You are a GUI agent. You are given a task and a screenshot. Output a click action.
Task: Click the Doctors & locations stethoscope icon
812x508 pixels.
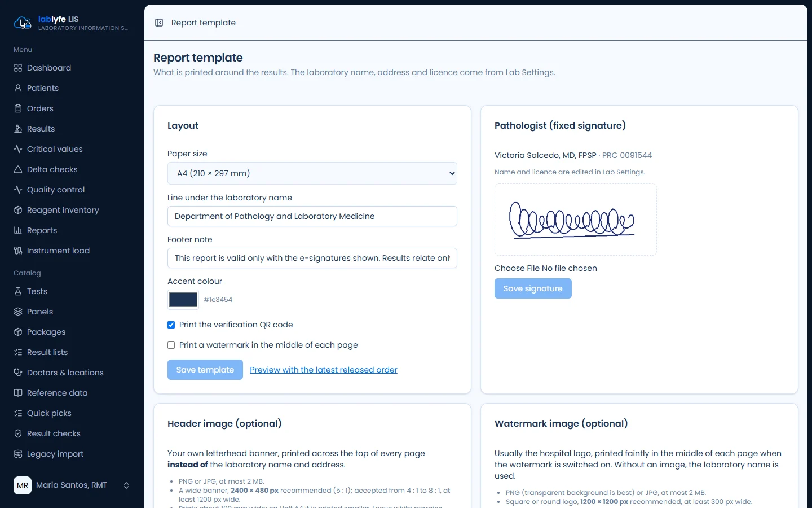pos(18,373)
